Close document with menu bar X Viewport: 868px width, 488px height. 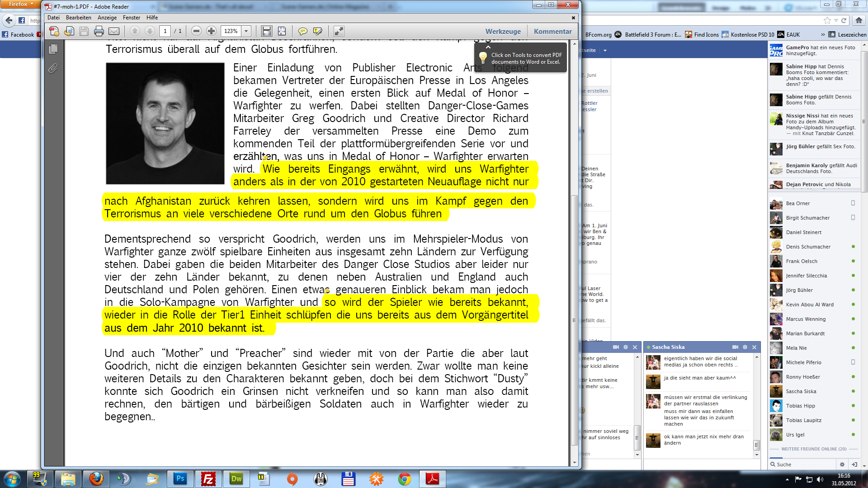[x=573, y=18]
